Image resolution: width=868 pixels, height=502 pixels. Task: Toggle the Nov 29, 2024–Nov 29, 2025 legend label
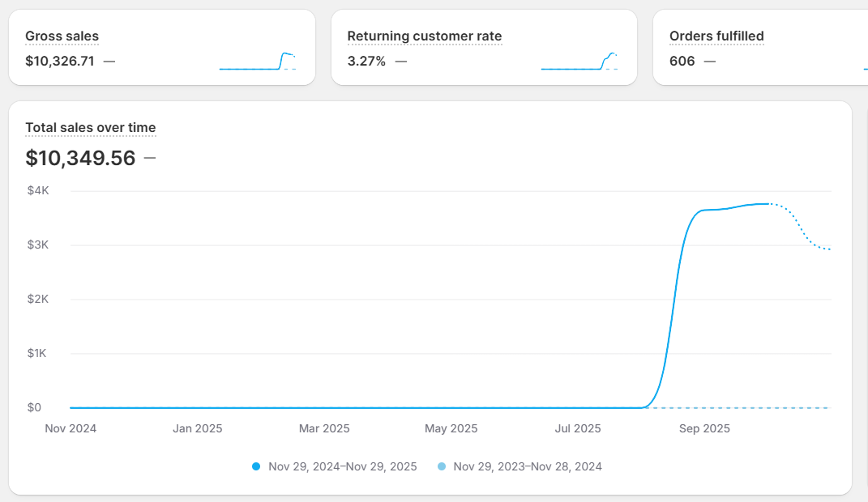click(x=342, y=466)
